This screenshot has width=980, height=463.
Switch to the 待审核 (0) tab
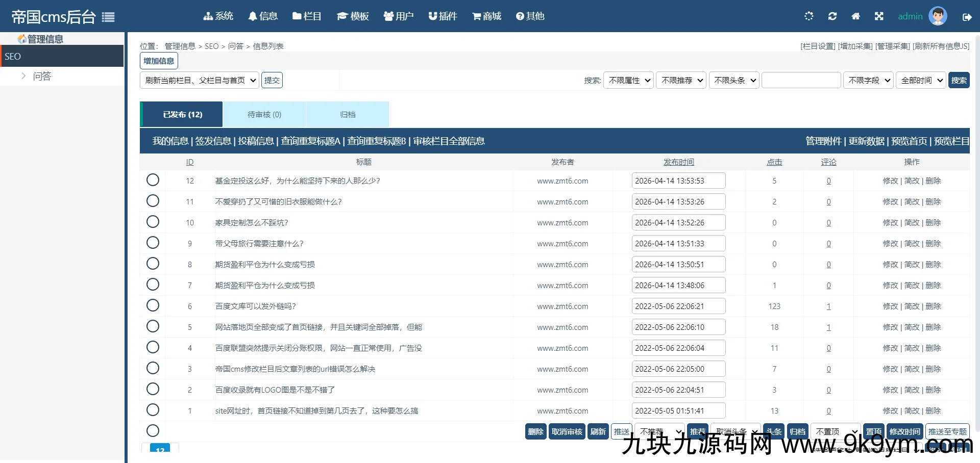tap(264, 115)
